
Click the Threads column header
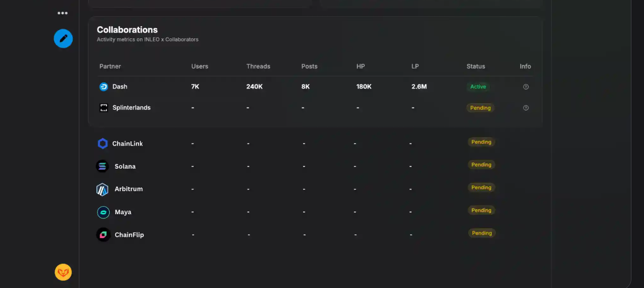pos(259,67)
